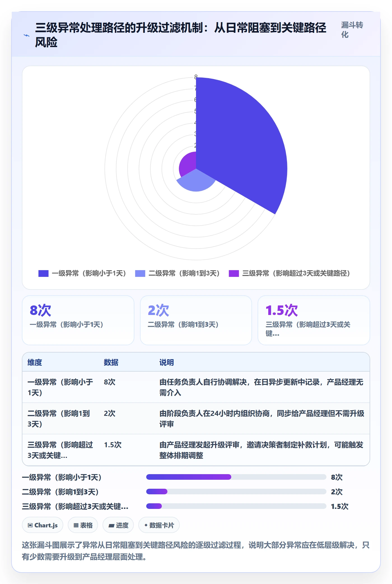Click the 一级异常 progress bar
This screenshot has width=392, height=584.
tap(236, 477)
